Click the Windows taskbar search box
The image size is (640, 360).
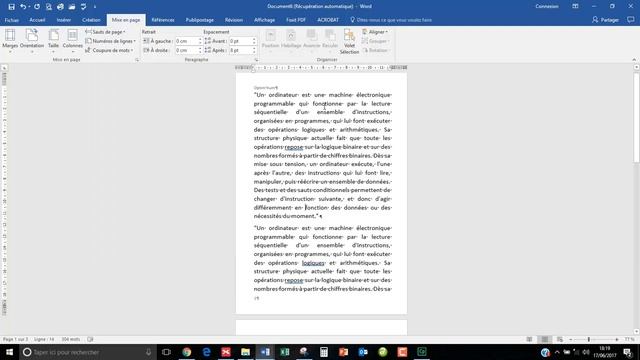88,352
